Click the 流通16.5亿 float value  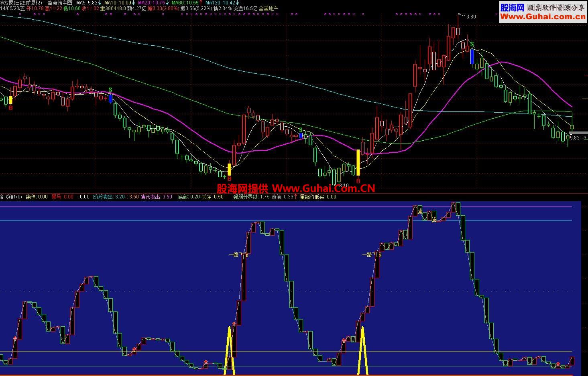pyautogui.click(x=245, y=8)
